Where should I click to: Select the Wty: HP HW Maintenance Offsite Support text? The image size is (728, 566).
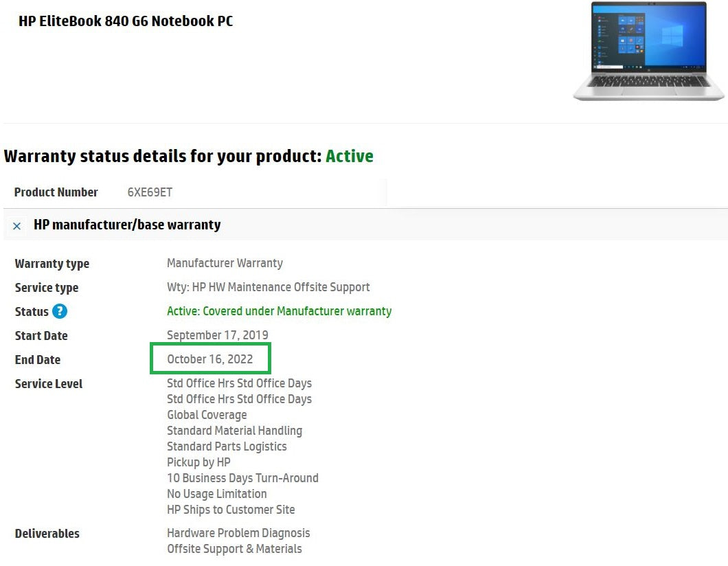(269, 287)
